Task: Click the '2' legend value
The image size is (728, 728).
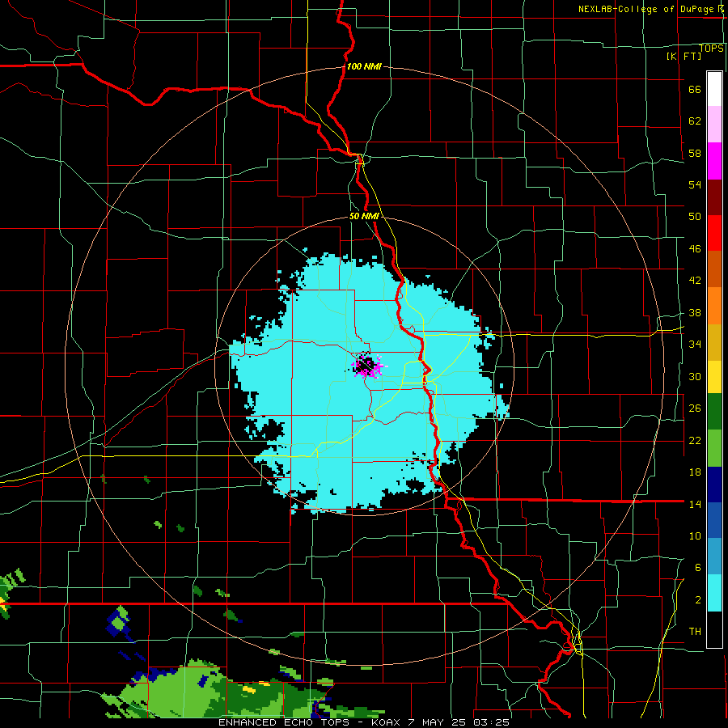Action: click(x=698, y=600)
